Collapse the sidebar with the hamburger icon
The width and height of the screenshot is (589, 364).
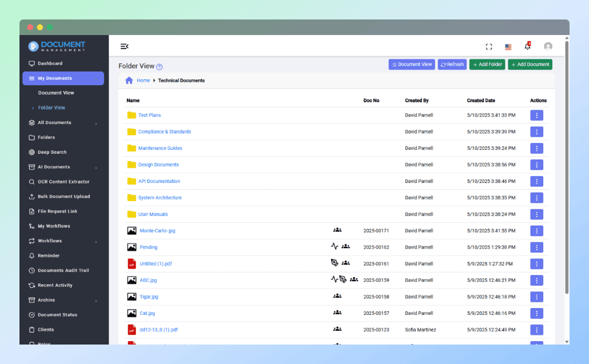click(x=124, y=46)
